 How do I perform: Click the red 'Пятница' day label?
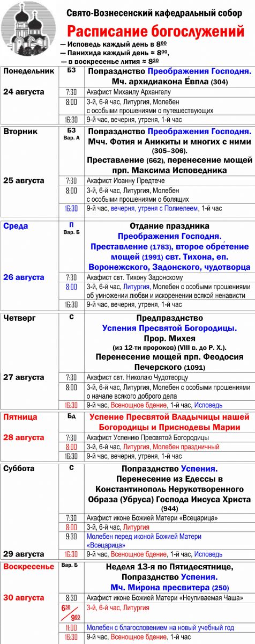(20, 417)
